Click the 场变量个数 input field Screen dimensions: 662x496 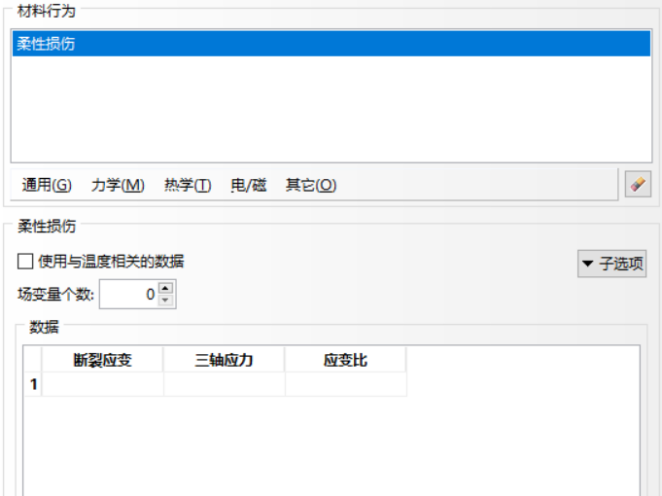[128, 294]
